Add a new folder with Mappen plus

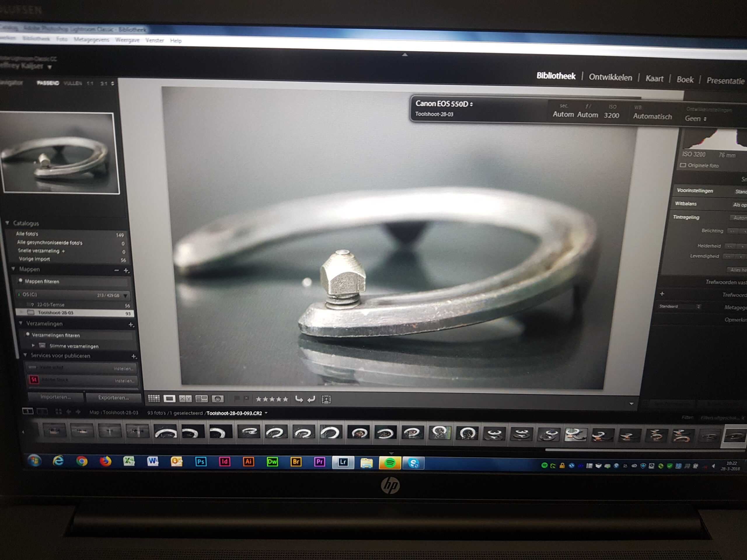tap(126, 270)
